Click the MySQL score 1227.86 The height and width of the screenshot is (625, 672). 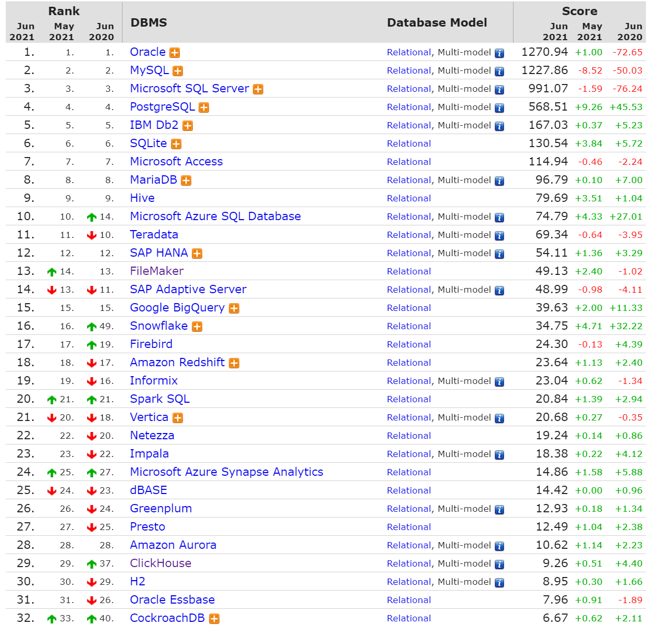pos(544,70)
